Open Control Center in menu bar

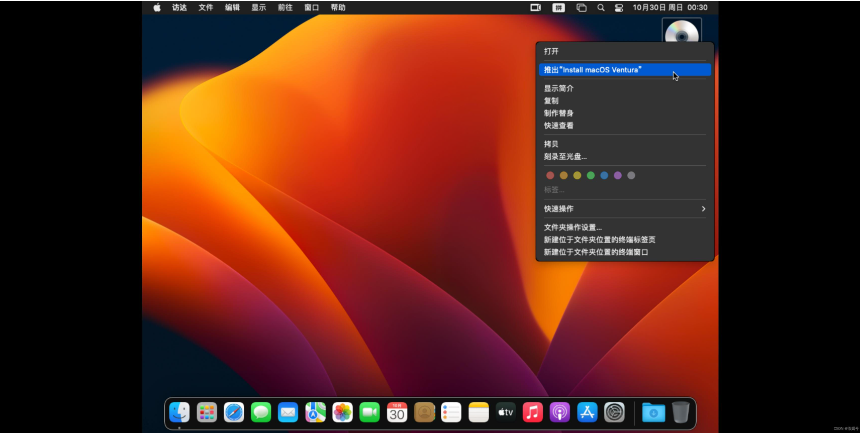[619, 7]
